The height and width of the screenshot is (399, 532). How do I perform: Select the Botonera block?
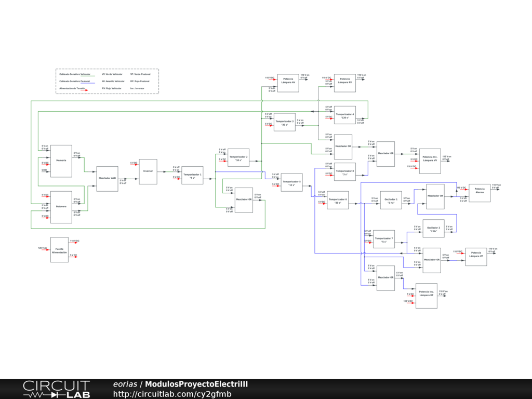(x=61, y=207)
